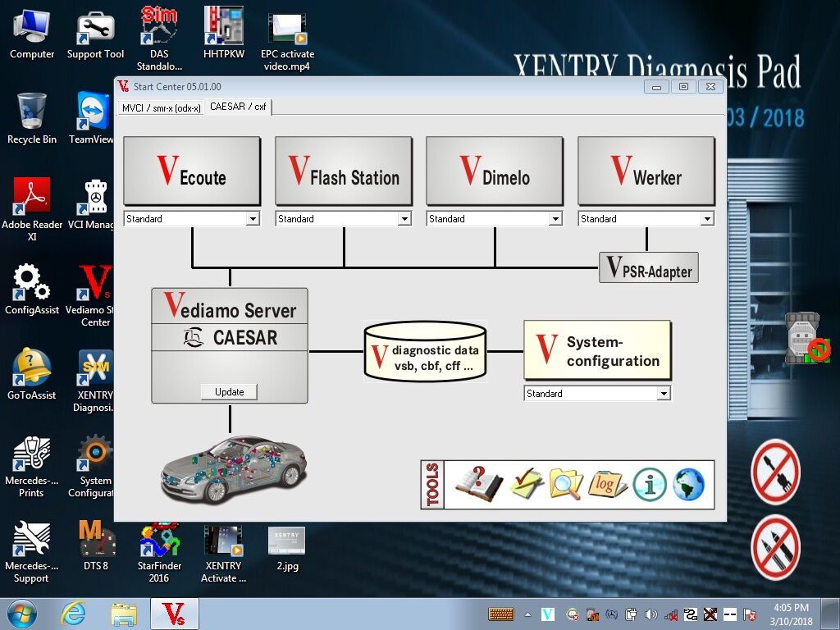840x630 pixels.
Task: Click the Vediamo Start Center taskbar button
Action: [175, 614]
